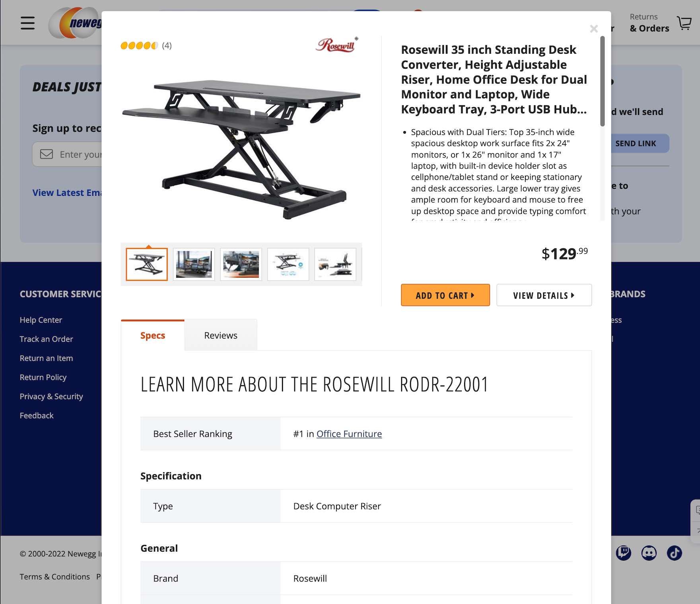This screenshot has width=700, height=604.
Task: Click the description panel scrollbar
Action: (602, 81)
